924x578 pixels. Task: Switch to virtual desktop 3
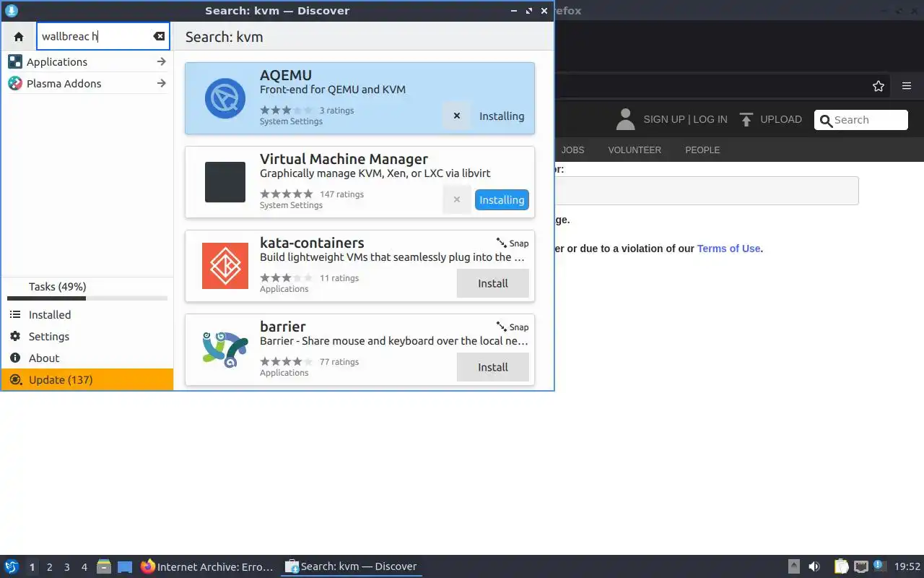click(x=66, y=567)
